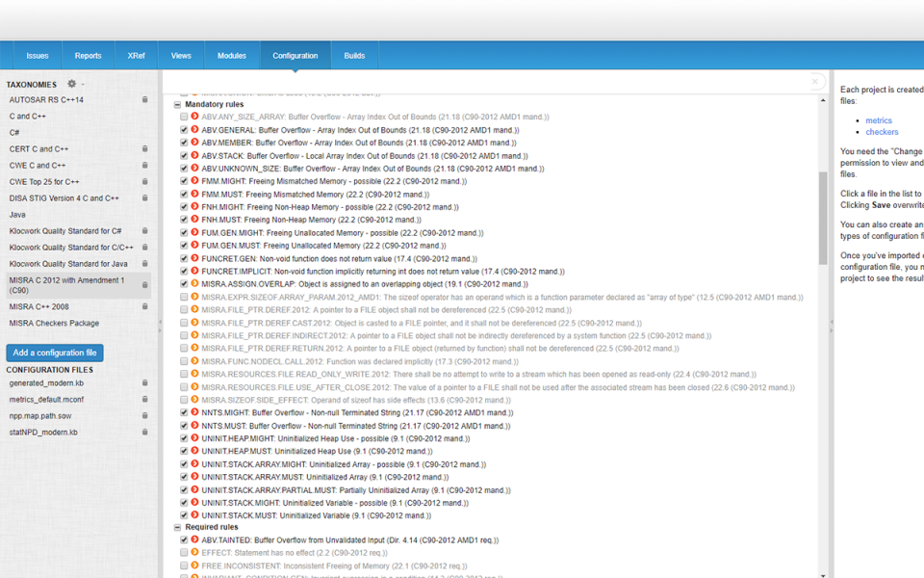The width and height of the screenshot is (924, 578).
Task: Uncheck the ABV.ANY_SIZE_ARRAY rule checkbox
Action: coord(183,117)
